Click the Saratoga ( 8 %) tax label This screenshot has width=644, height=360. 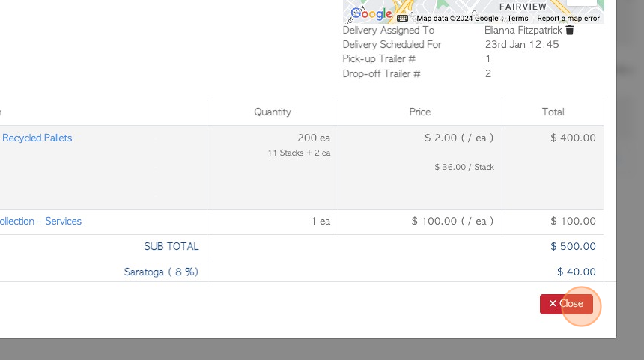coord(161,272)
